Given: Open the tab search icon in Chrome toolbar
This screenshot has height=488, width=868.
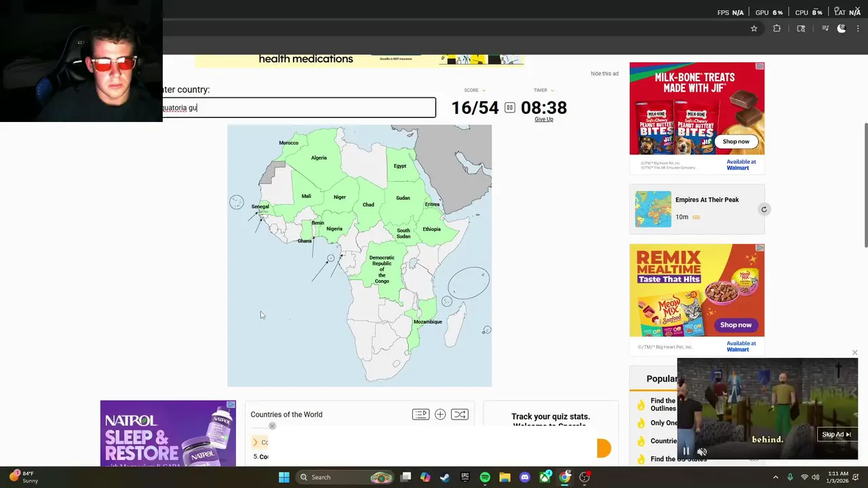Looking at the screenshot, I should click(x=801, y=28).
